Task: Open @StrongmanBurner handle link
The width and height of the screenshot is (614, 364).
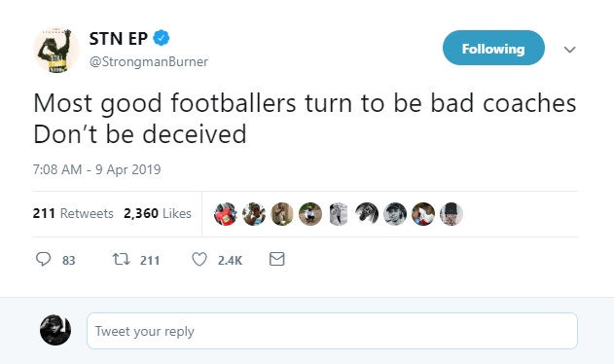Action: click(149, 61)
